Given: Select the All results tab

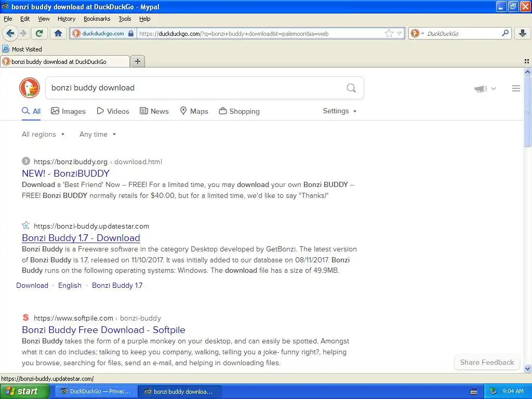Looking at the screenshot, I should click(x=31, y=111).
